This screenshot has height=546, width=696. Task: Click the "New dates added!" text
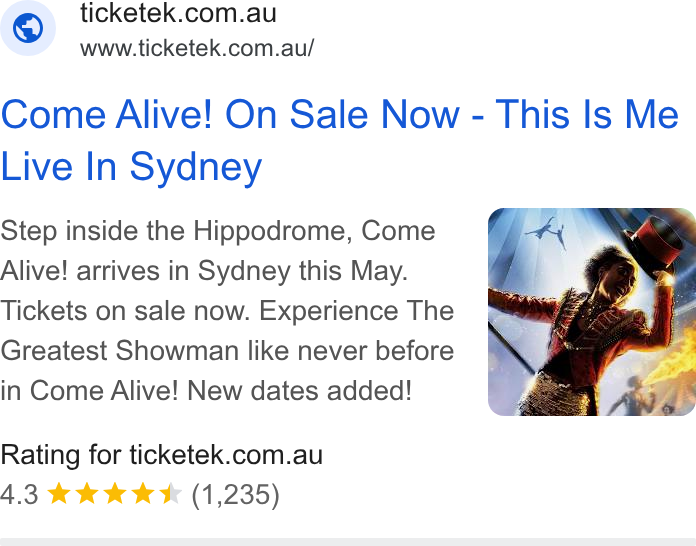pos(300,391)
